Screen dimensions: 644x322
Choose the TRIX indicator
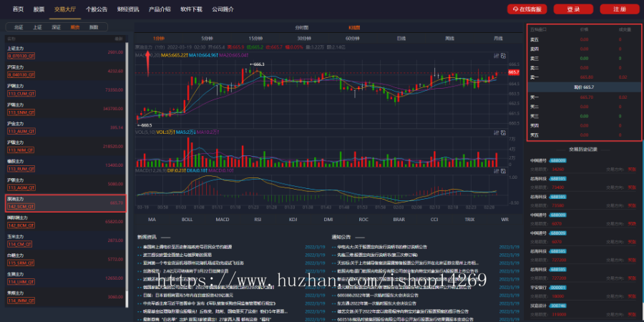469,220
